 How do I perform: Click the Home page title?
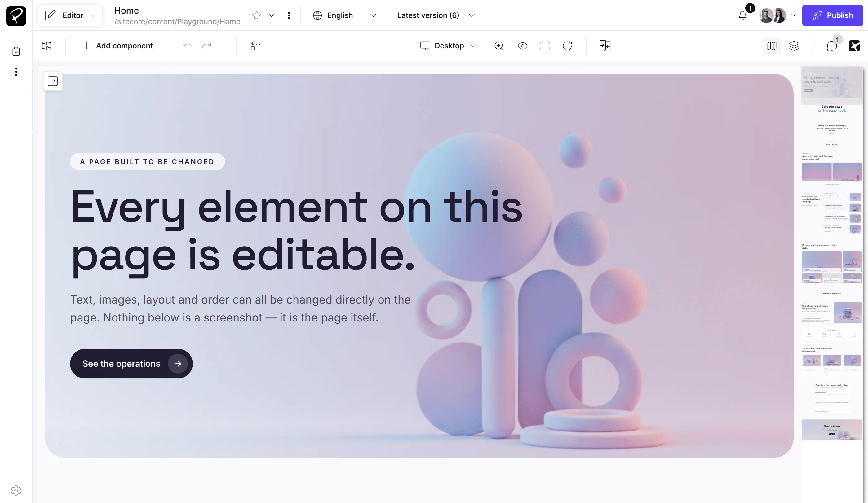click(126, 11)
